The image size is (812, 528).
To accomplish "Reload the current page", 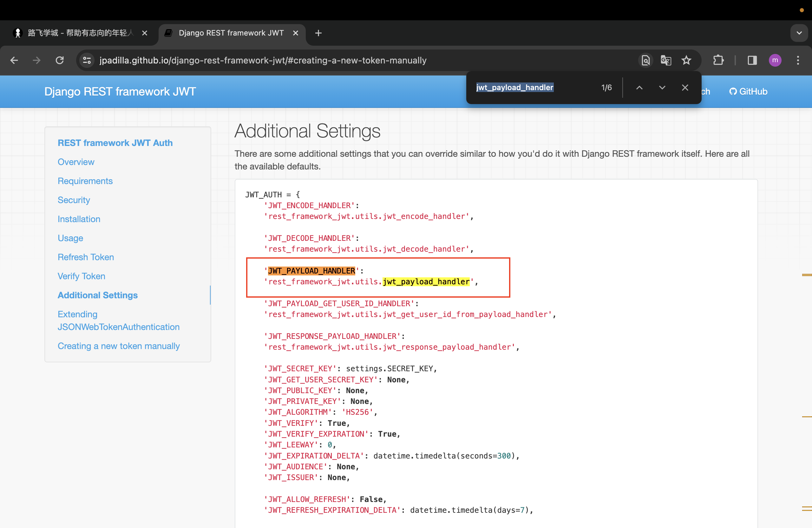I will tap(60, 60).
